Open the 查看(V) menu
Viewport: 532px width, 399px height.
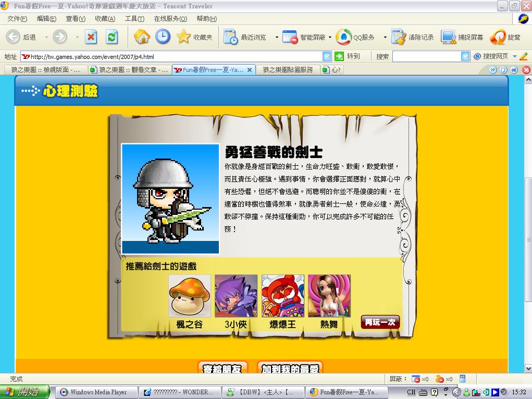[76, 19]
